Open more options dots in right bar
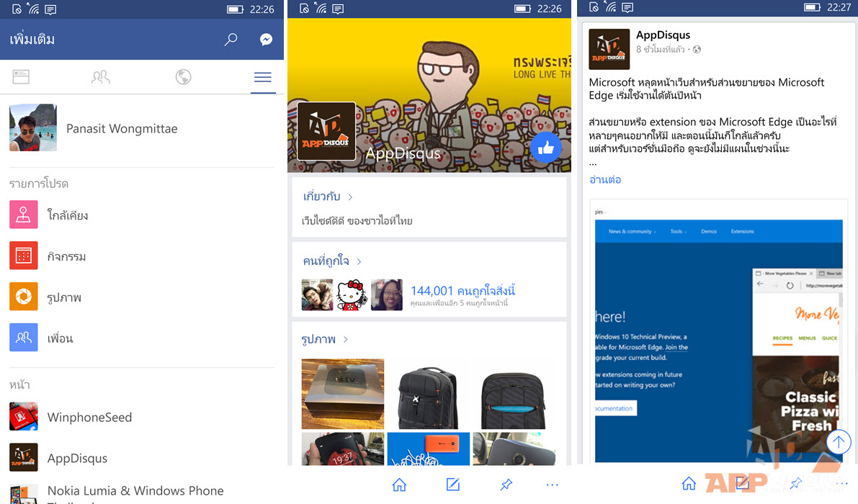This screenshot has height=504, width=858. coord(841,483)
